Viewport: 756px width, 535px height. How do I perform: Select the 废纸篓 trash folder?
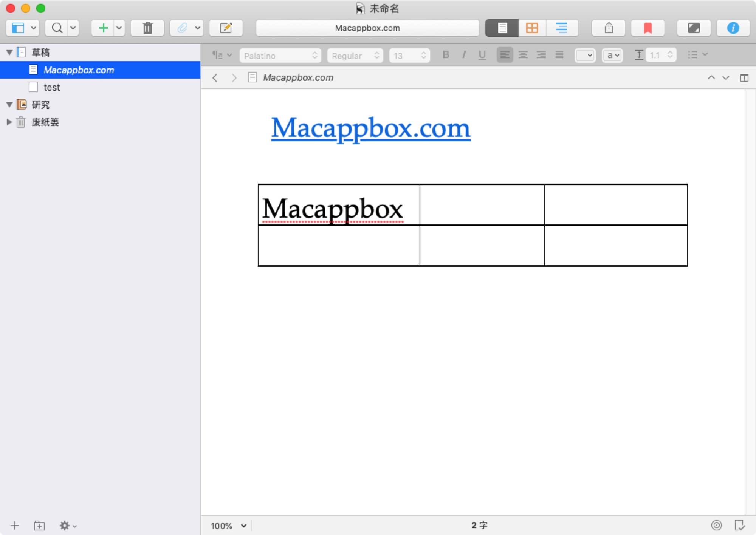click(45, 122)
